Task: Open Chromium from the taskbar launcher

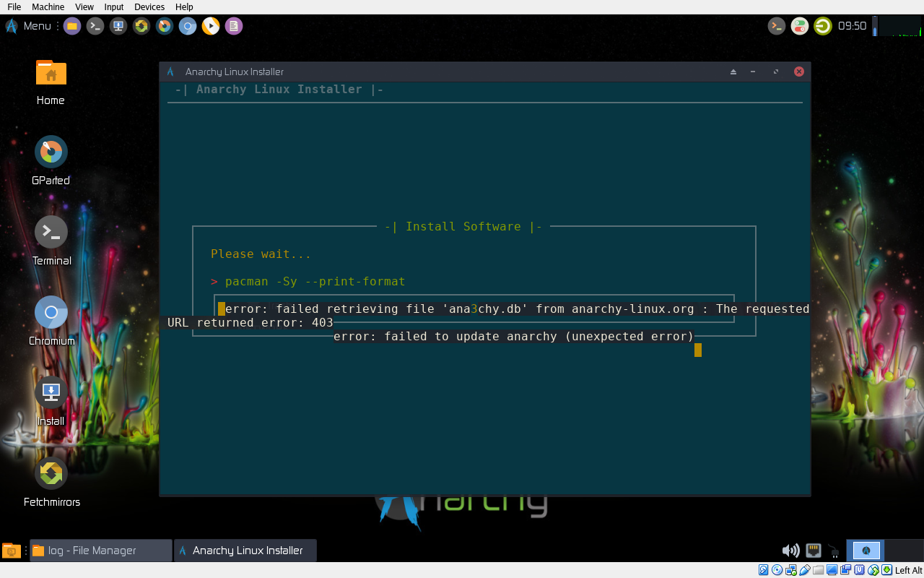Action: click(187, 26)
